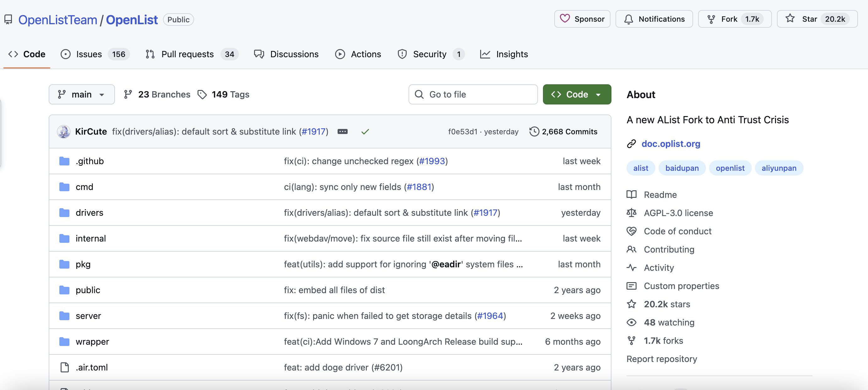This screenshot has width=868, height=390.
Task: Open the AGPL-3.0 license link
Action: point(678,213)
